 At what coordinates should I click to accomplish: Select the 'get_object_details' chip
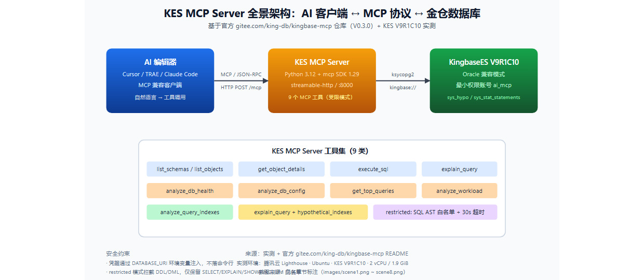point(281,169)
